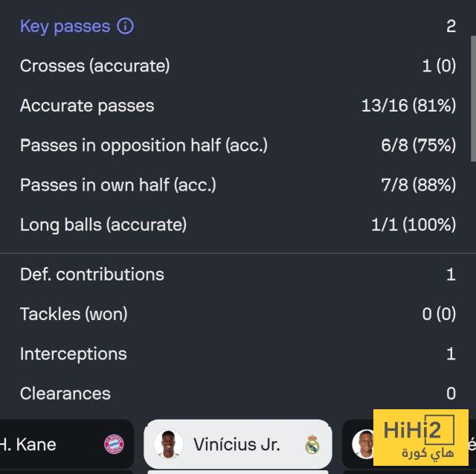Image resolution: width=476 pixels, height=474 pixels.
Task: Click the vertical scrollbar thumb
Action: 473,97
